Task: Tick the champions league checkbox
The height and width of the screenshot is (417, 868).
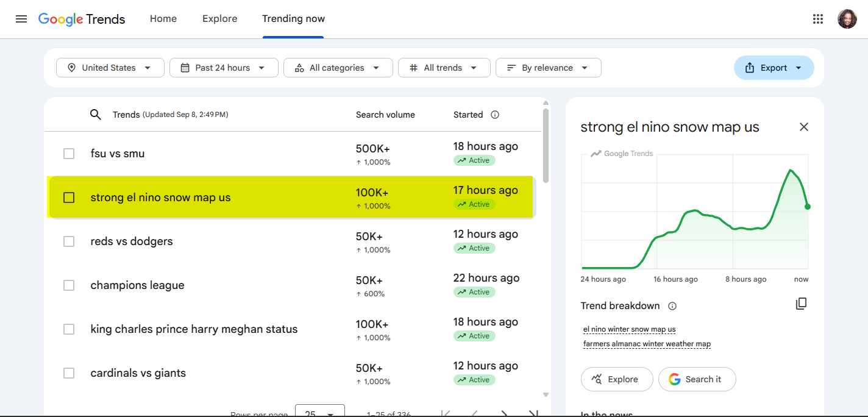Action: coord(69,285)
